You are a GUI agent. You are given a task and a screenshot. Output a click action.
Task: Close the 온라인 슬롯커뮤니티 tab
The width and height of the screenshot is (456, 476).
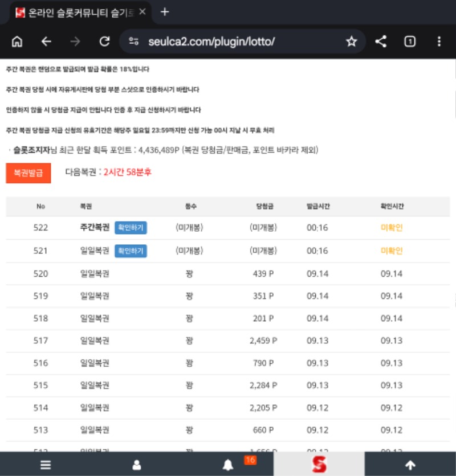(142, 12)
